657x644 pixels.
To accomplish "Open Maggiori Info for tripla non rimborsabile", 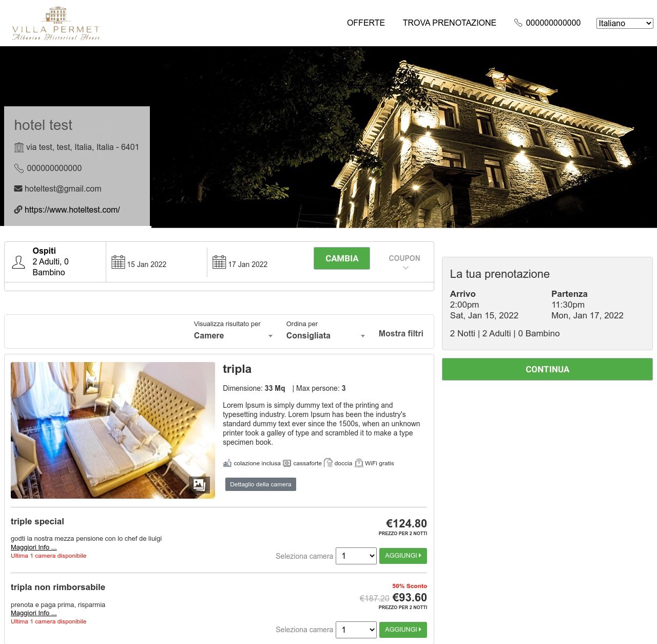I will pyautogui.click(x=34, y=613).
